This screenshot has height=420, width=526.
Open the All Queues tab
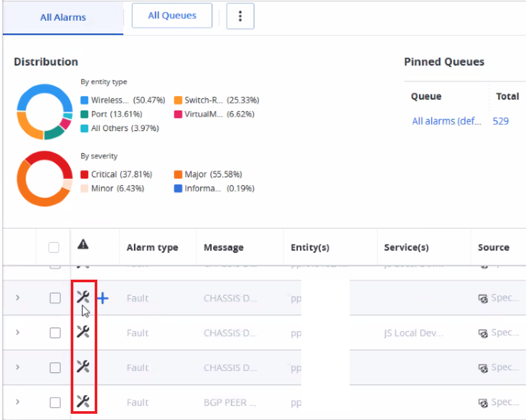[x=172, y=16]
